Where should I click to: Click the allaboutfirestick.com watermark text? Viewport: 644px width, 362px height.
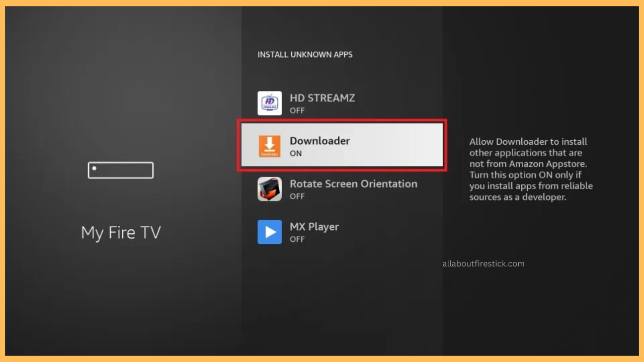[x=483, y=263]
